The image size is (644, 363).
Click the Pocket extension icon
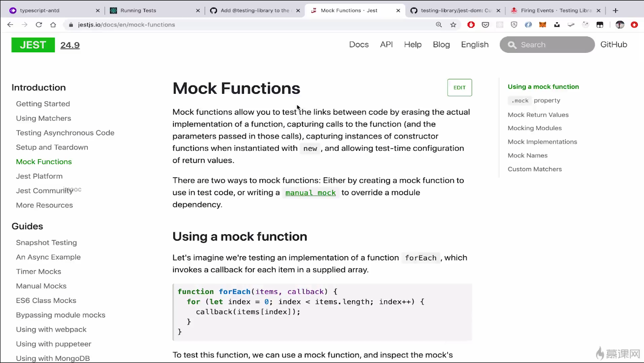(x=485, y=24)
